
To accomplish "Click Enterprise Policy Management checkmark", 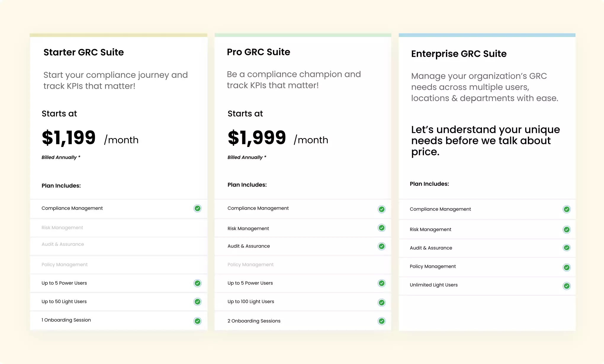I will (566, 268).
